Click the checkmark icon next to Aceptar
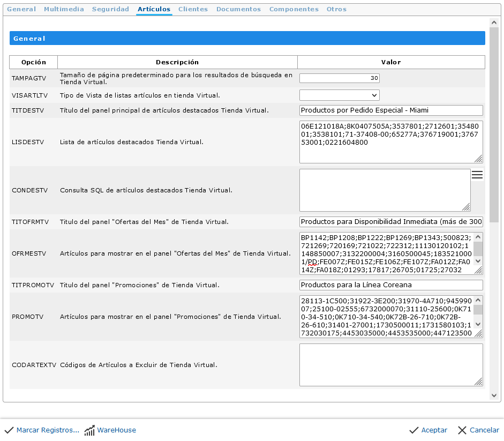Viewport: 504px width, 441px height. tap(413, 430)
